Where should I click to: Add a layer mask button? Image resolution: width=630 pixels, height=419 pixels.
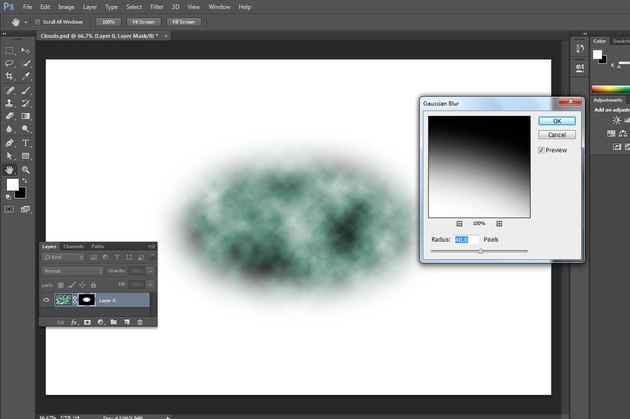[87, 322]
